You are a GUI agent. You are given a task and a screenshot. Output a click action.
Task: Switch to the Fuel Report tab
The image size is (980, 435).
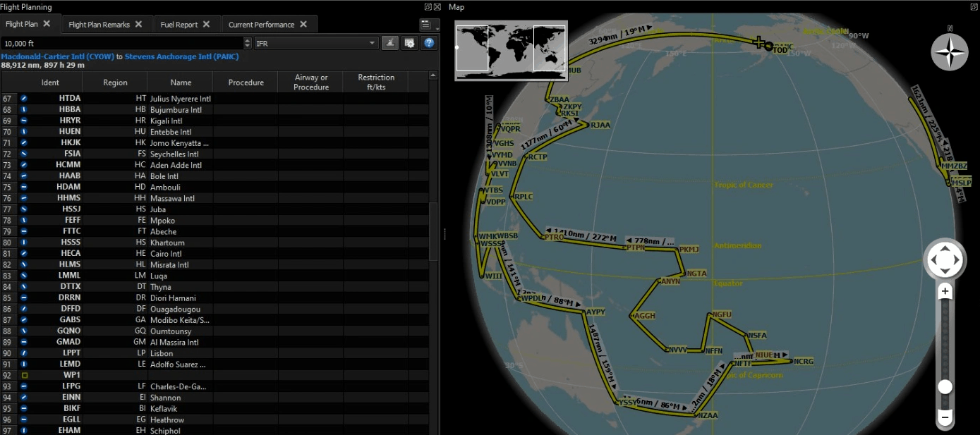tap(179, 25)
